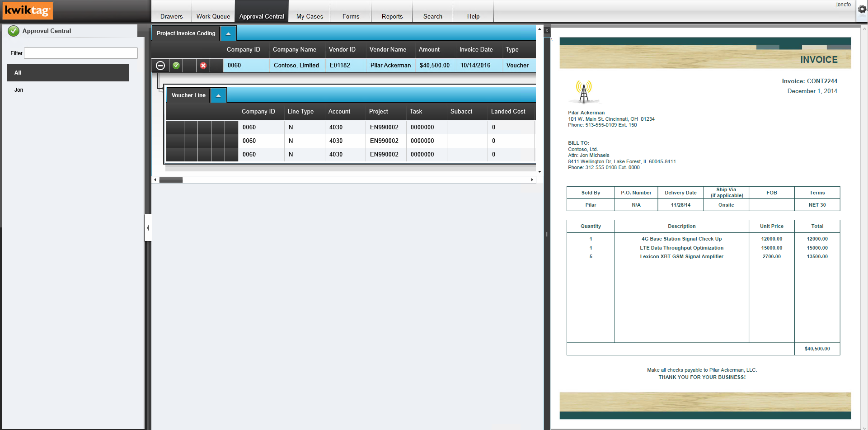Sort voucher lines by Line Type header
Viewport: 868px width, 430px height.
point(300,112)
